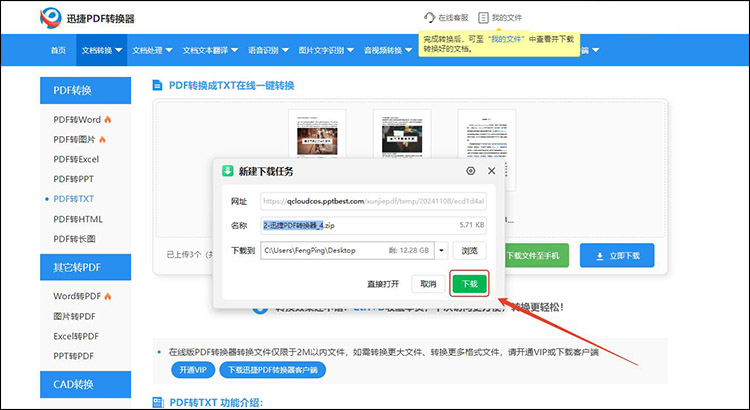Click the flame icon beside PDF转Word

(x=108, y=119)
